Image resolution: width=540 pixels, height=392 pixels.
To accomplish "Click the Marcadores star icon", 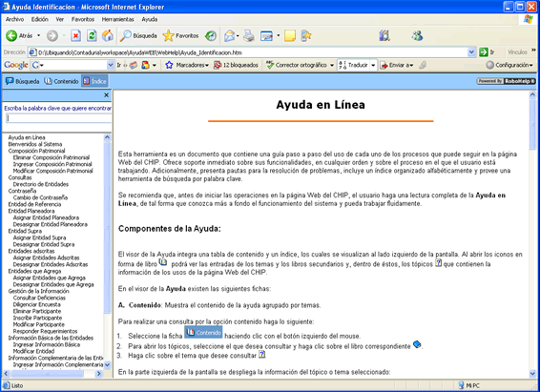I will pyautogui.click(x=169, y=65).
